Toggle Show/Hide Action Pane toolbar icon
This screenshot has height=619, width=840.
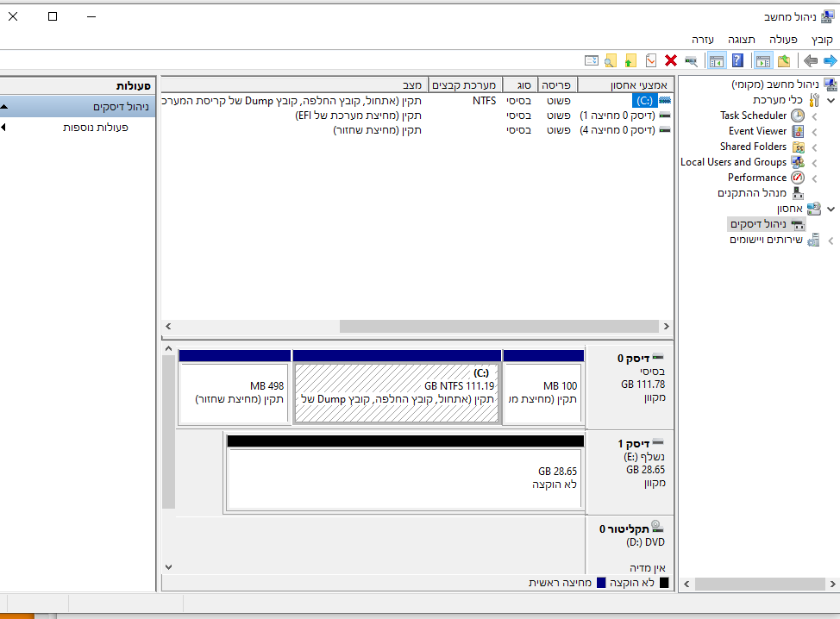pos(717,61)
